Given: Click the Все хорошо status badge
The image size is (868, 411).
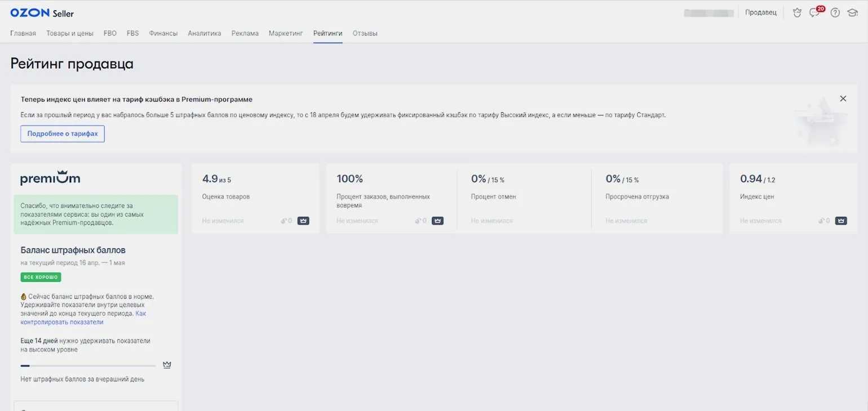Looking at the screenshot, I should 41,277.
